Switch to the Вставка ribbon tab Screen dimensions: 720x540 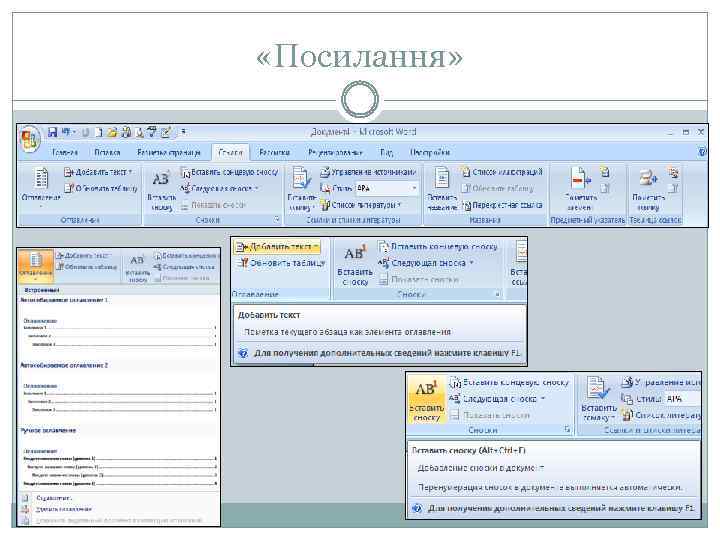click(107, 152)
